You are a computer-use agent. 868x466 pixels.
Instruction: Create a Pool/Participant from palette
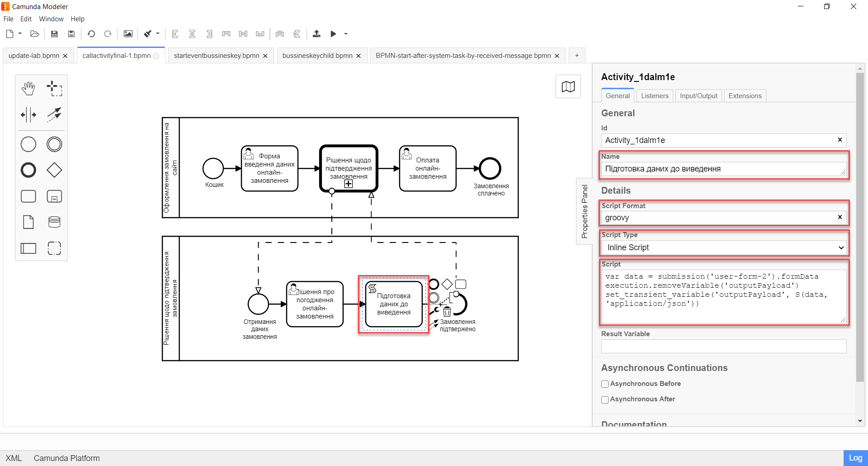28,248
